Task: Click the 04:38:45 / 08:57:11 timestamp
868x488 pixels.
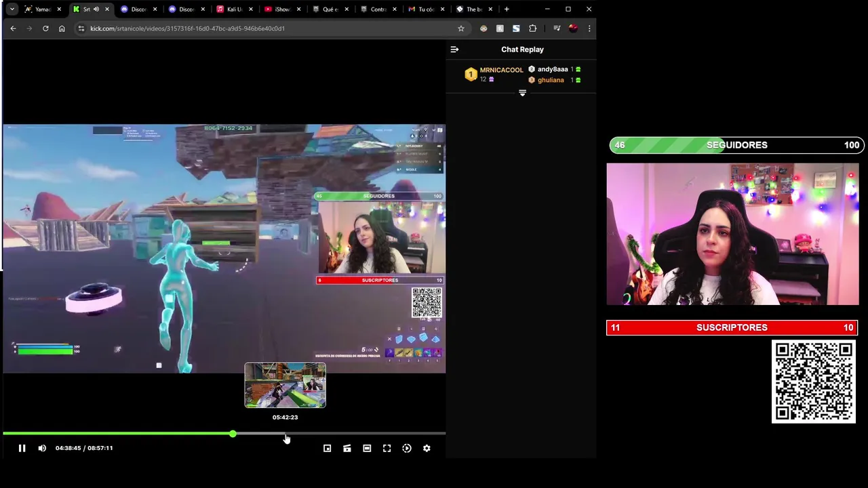Action: click(x=84, y=448)
